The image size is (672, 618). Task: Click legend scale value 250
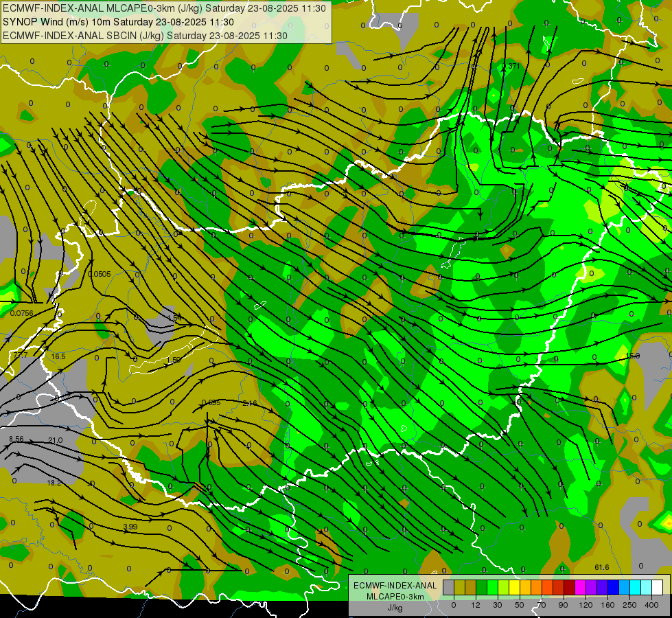pyautogui.click(x=629, y=605)
